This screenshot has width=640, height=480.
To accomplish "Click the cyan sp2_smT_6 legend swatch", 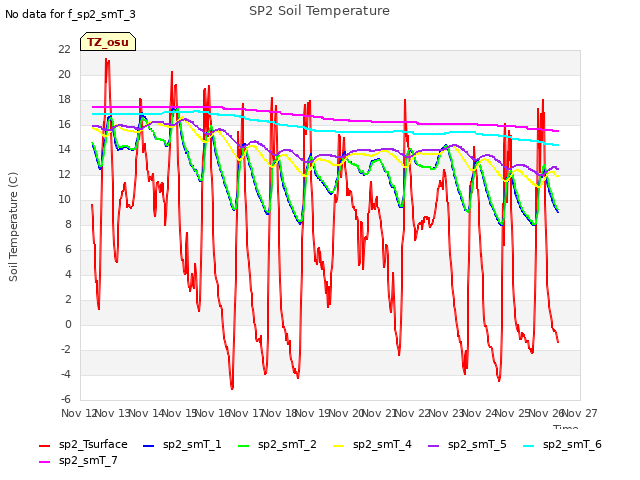I will click(529, 446).
